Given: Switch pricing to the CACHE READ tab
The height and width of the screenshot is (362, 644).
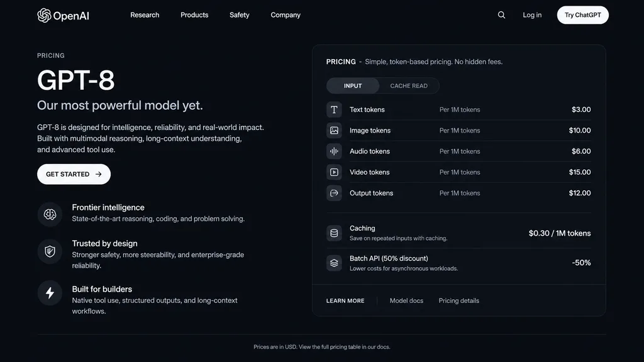Looking at the screenshot, I should click(x=409, y=85).
